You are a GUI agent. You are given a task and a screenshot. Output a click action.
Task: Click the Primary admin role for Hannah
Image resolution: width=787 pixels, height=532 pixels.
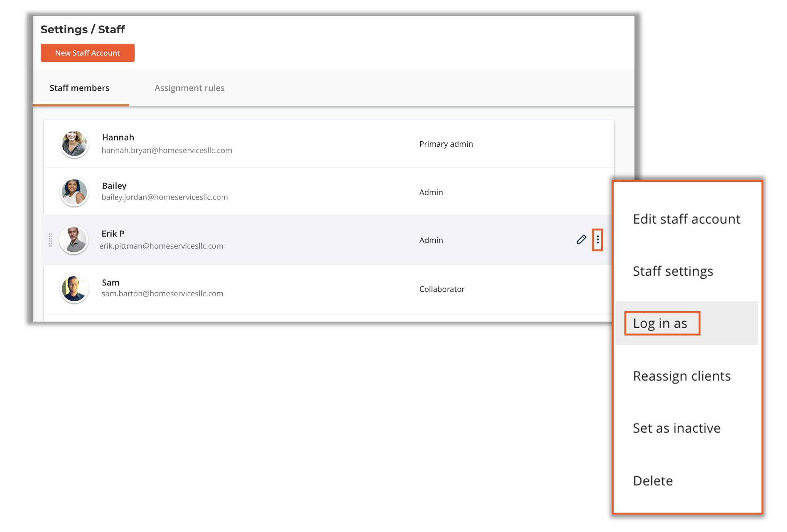(446, 144)
